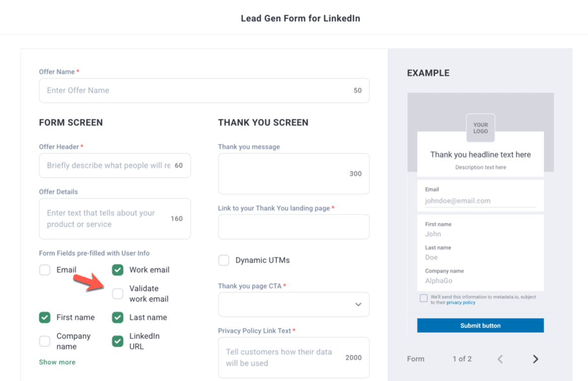Click the next arrow under the example preview

[x=535, y=359]
